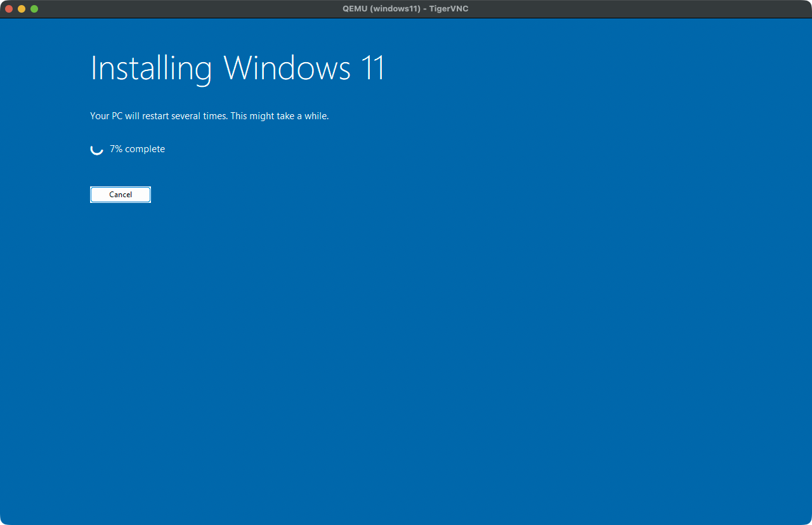Click "TigerVNC" in the window title

click(x=449, y=9)
